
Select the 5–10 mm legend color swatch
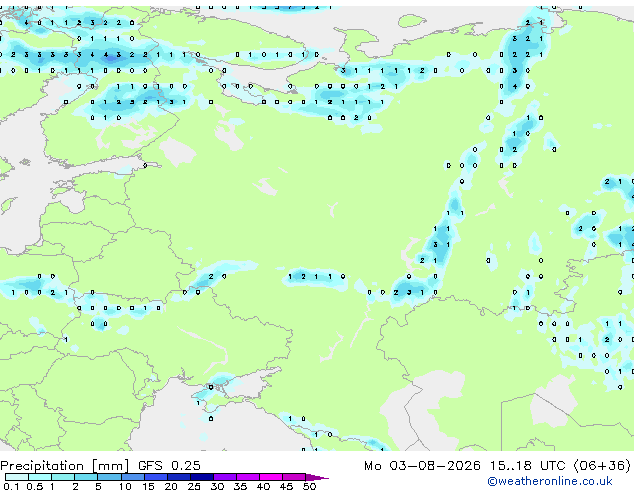coord(109,477)
